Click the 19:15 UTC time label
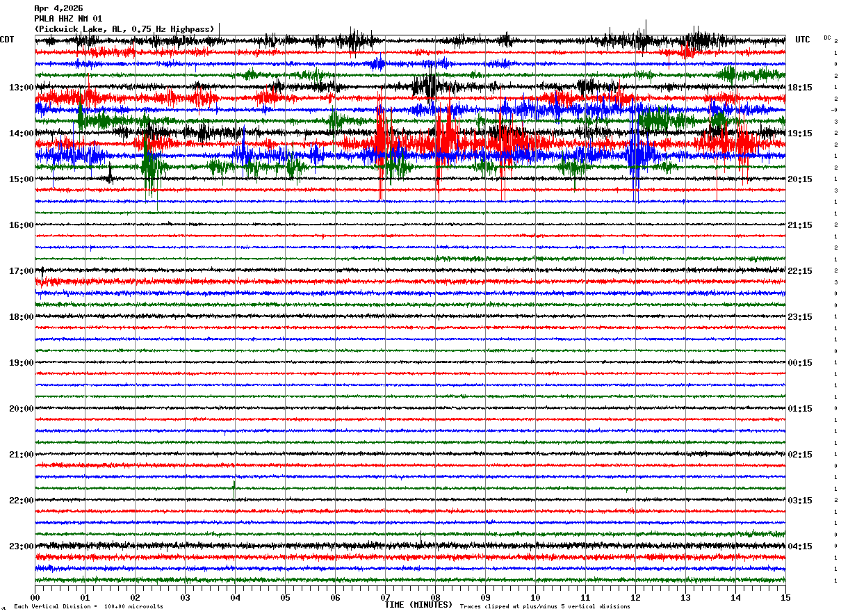Image resolution: width=841 pixels, height=616 pixels. (x=800, y=133)
